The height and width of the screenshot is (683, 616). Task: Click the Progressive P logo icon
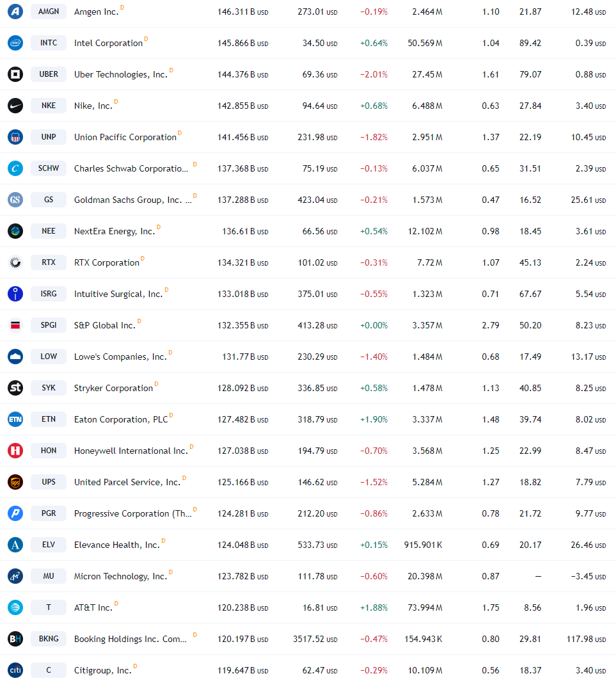click(x=15, y=513)
